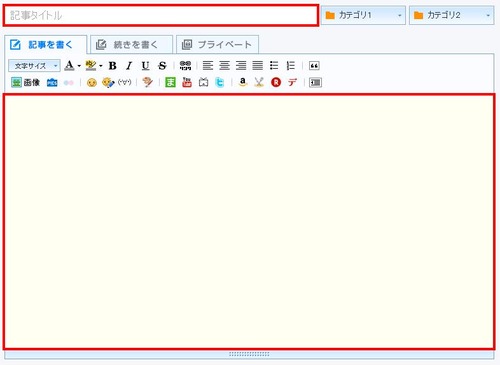500x365 pixels.
Task: Justify the text
Action: coord(258,65)
